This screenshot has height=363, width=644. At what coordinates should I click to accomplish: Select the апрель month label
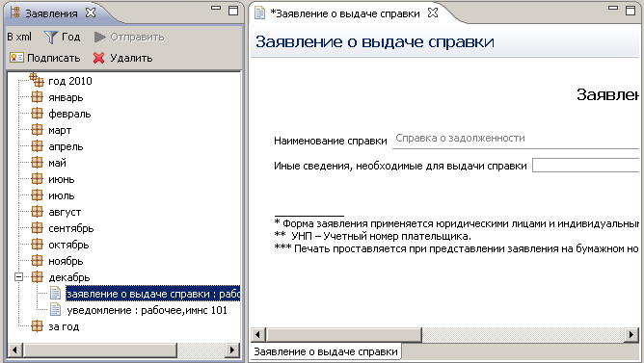point(66,147)
